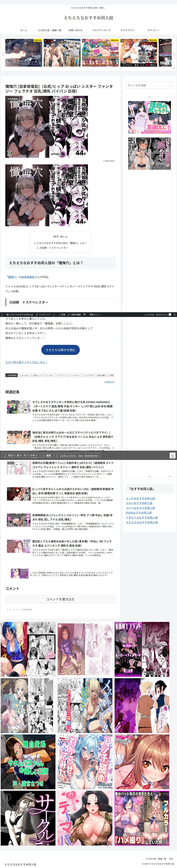177x868 pixels.
Task: Click the サイコパスちゃんの優しい日常 thumbnail
Action: pos(28,762)
